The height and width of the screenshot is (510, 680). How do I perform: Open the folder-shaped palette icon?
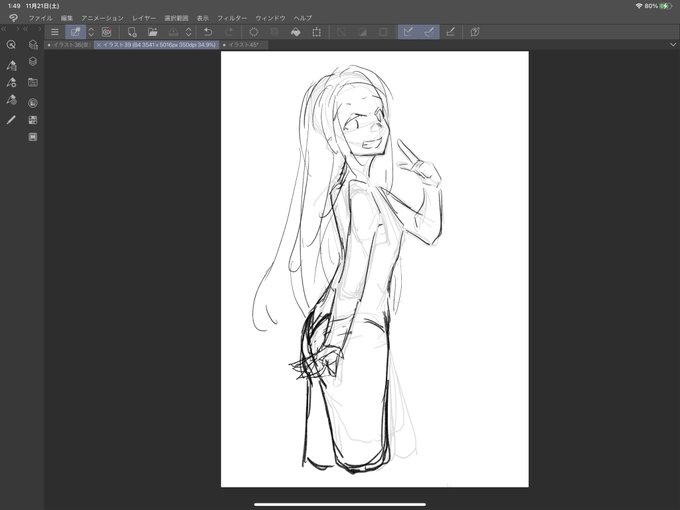[33, 82]
